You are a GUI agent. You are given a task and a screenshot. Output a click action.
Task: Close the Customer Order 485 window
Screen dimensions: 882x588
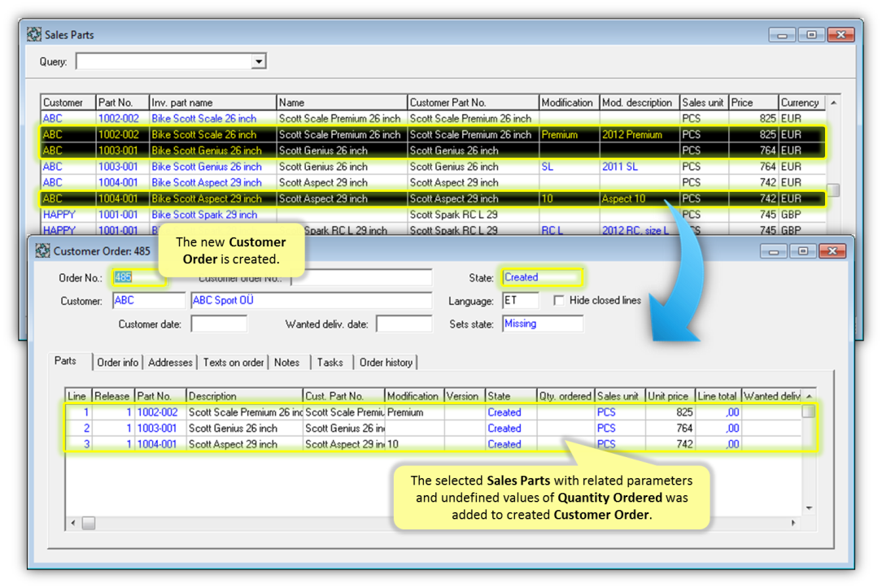click(832, 251)
